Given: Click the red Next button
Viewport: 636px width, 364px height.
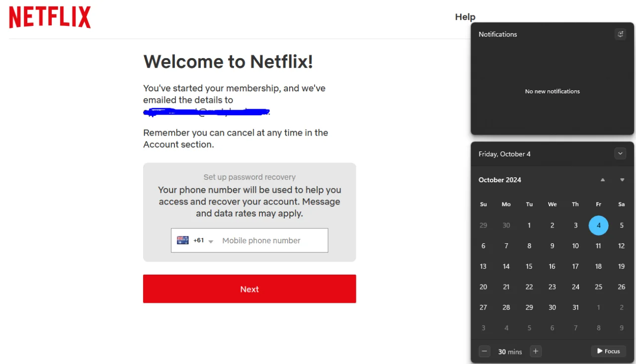Looking at the screenshot, I should (249, 289).
